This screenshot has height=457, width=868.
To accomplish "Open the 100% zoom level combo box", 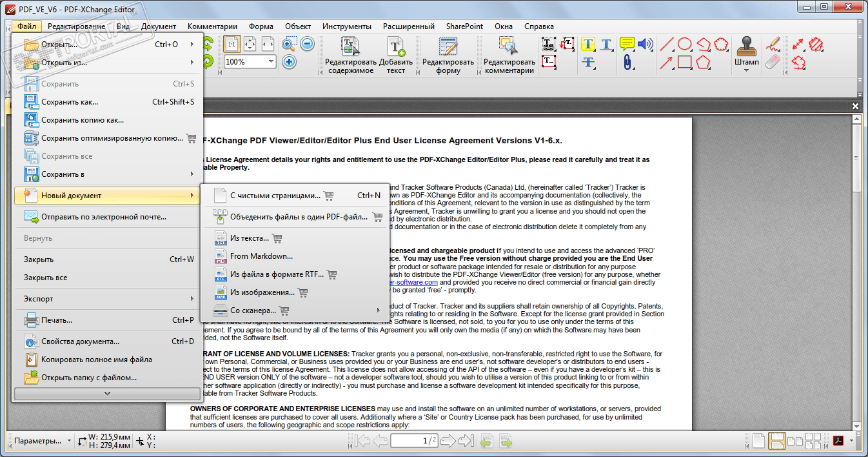I will pos(250,62).
